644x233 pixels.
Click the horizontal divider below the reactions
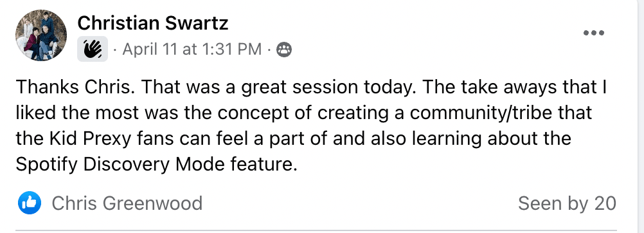(x=316, y=230)
